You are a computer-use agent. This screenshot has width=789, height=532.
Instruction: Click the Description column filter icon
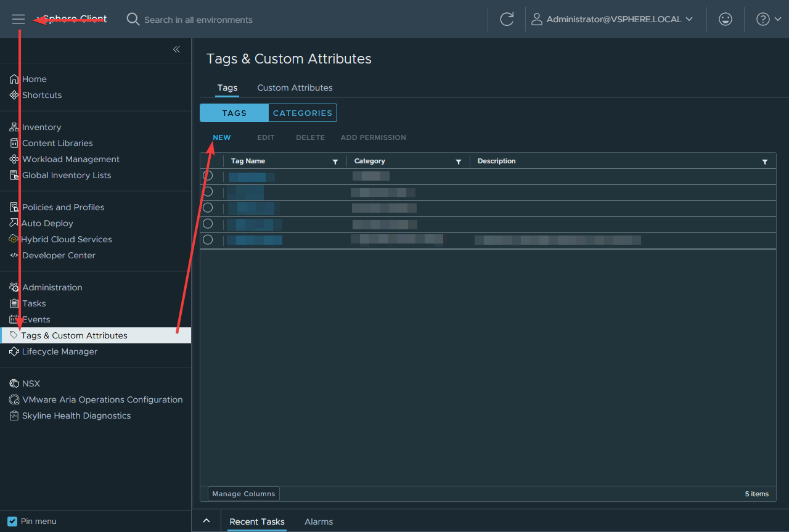764,162
